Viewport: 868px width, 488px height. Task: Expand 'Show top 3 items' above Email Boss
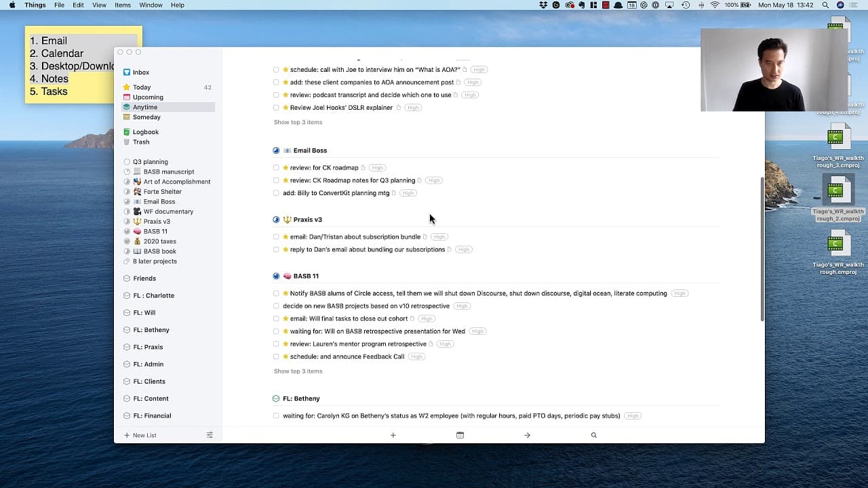(298, 123)
